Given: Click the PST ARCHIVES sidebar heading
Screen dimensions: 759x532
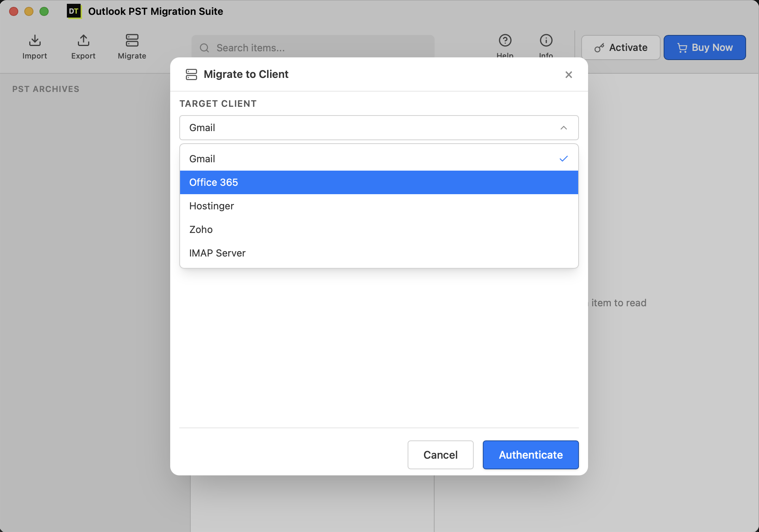Looking at the screenshot, I should coord(46,89).
